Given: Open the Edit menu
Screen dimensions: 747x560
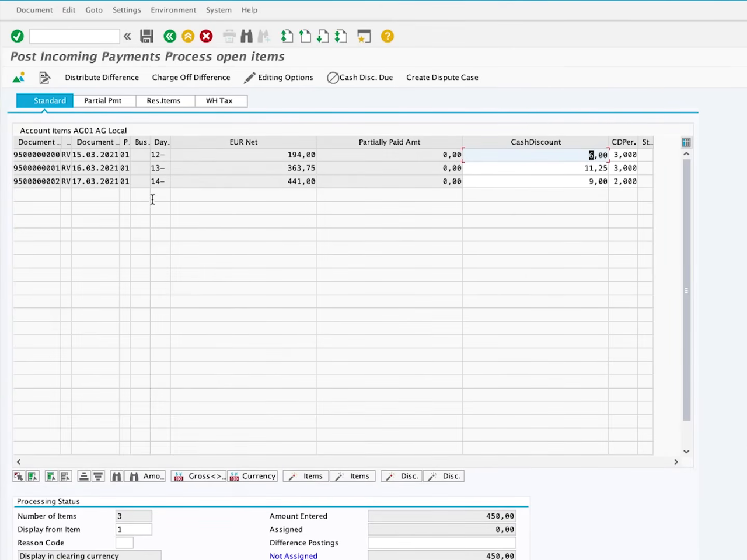Looking at the screenshot, I should pyautogui.click(x=69, y=10).
